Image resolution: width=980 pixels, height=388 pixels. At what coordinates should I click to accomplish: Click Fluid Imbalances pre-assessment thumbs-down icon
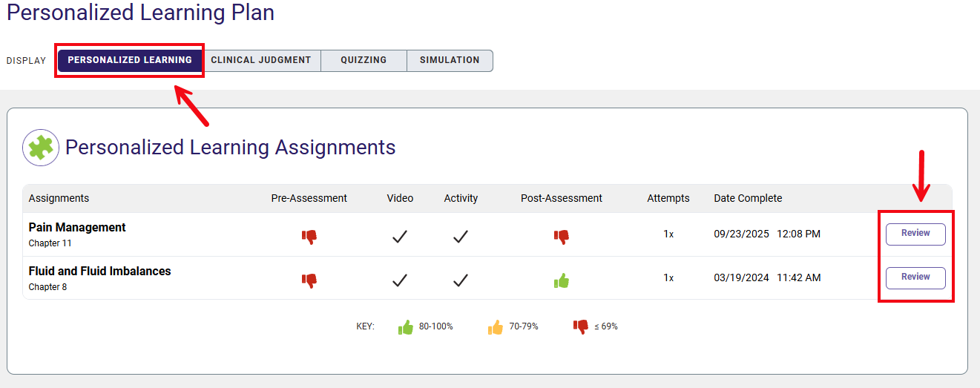click(309, 280)
